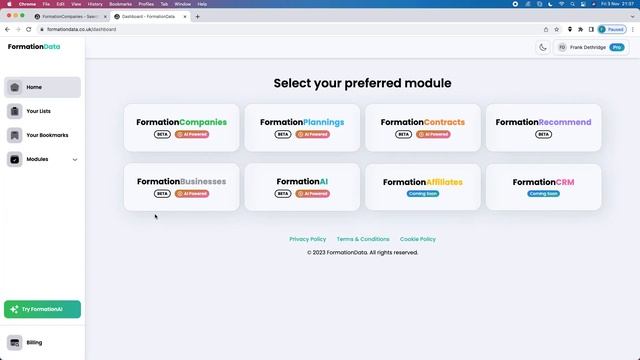The height and width of the screenshot is (360, 640).
Task: Open the Profiles menu
Action: click(x=146, y=4)
